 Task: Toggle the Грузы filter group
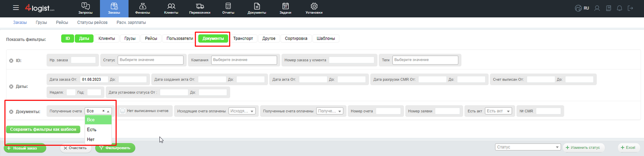point(130,38)
